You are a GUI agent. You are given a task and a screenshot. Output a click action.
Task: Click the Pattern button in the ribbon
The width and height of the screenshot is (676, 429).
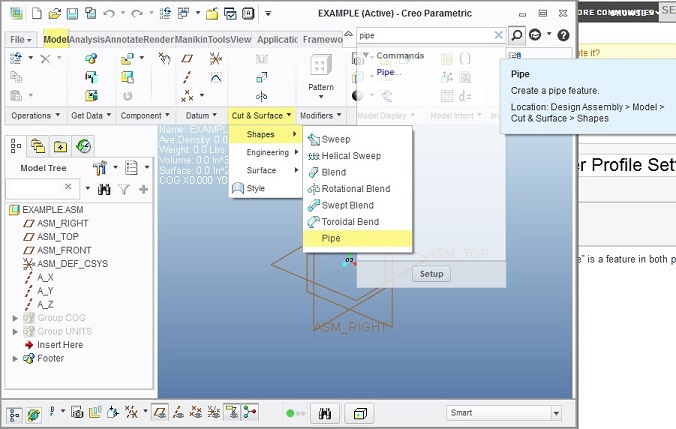coord(321,75)
